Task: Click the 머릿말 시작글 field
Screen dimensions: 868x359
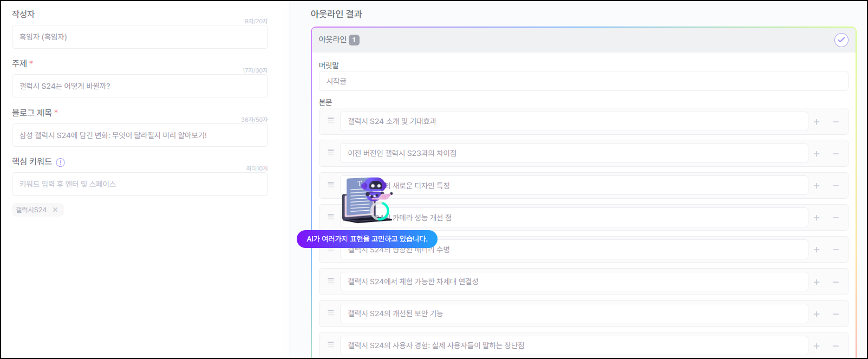Action: [x=584, y=81]
